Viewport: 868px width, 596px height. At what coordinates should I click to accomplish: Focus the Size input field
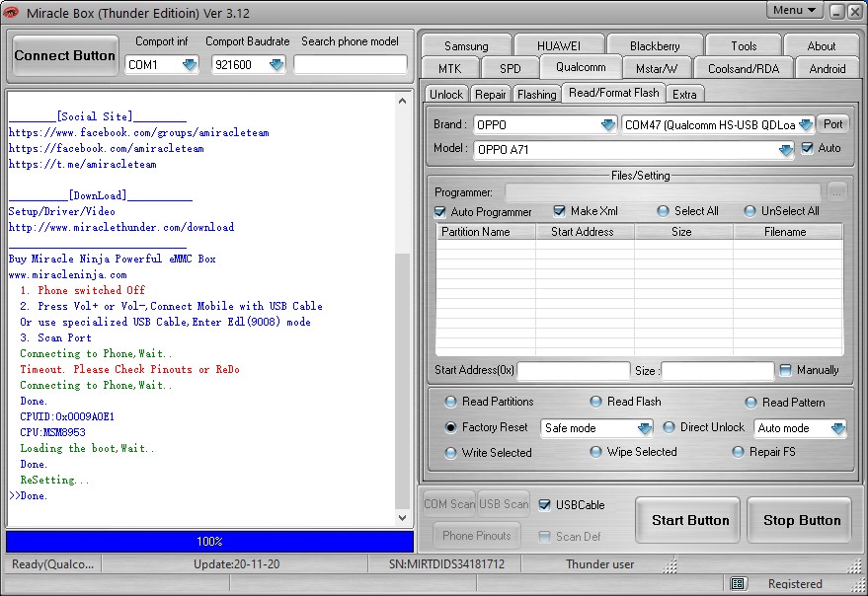click(718, 371)
